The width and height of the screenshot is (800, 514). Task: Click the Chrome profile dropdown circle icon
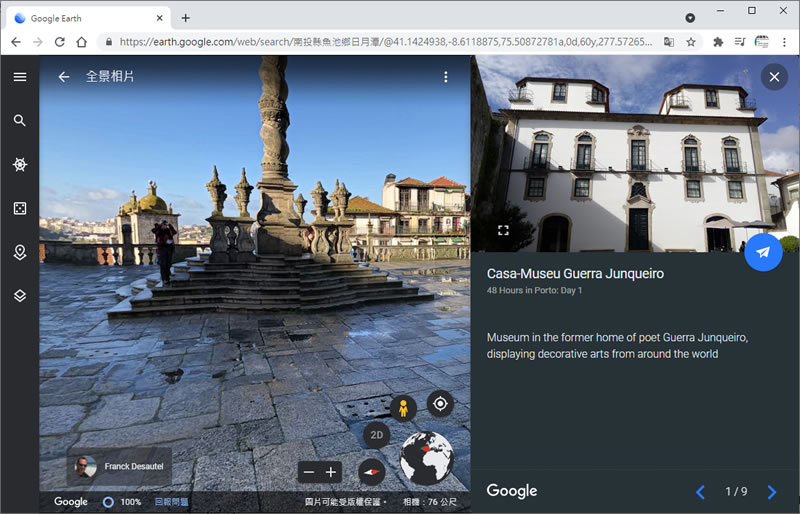(x=690, y=18)
